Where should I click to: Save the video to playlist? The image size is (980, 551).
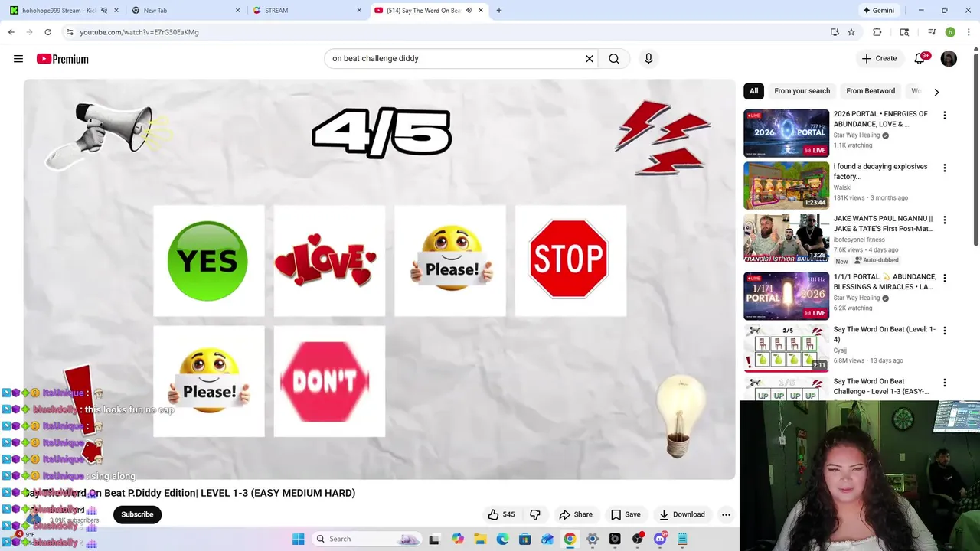point(626,514)
